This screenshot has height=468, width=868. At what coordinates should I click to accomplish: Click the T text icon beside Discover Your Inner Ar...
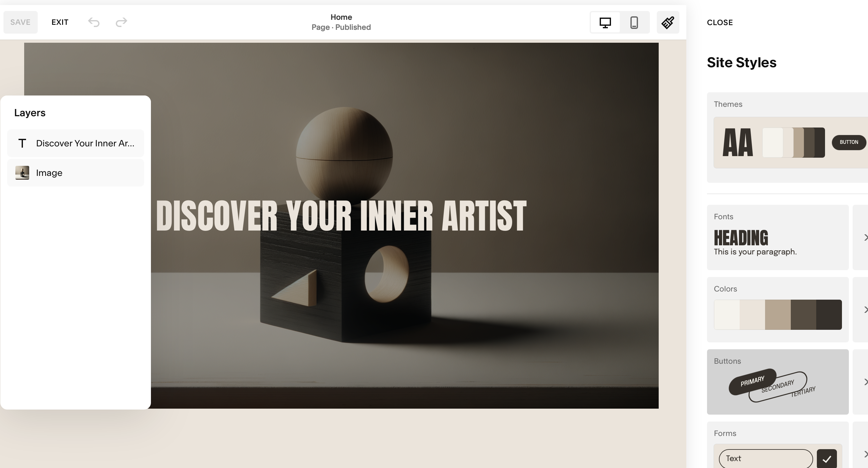coord(22,143)
